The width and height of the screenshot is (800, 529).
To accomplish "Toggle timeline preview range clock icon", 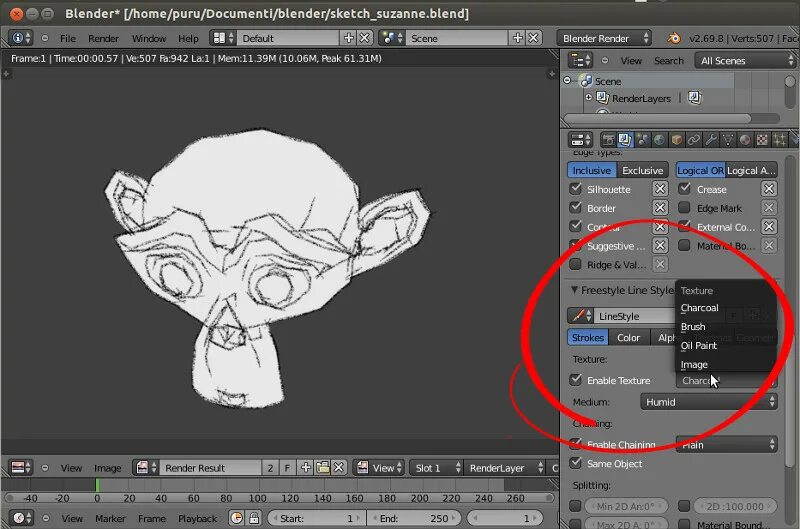I will [237, 518].
